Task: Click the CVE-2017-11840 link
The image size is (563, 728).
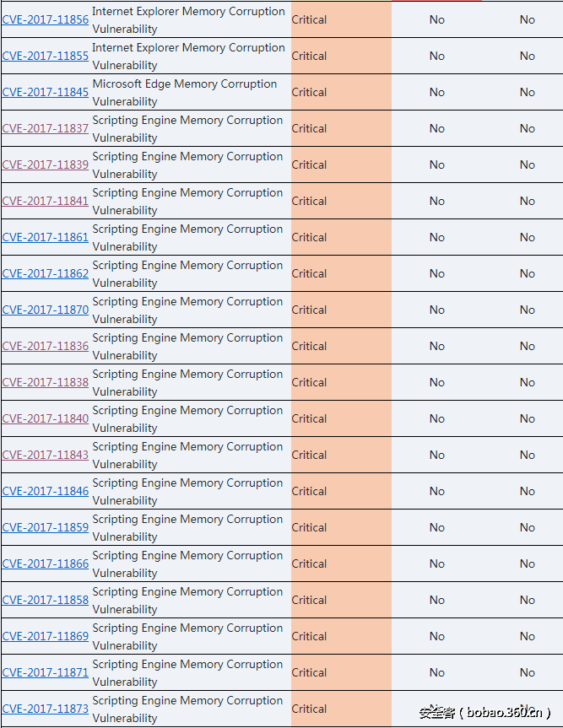Action: pyautogui.click(x=45, y=419)
